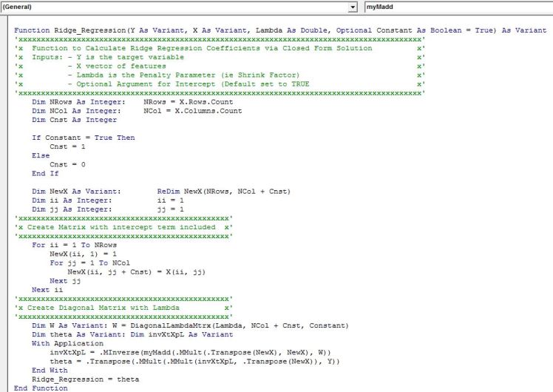Place cursor on 'For ii = 1 To NRows'
The width and height of the screenshot is (553, 392).
(x=74, y=245)
